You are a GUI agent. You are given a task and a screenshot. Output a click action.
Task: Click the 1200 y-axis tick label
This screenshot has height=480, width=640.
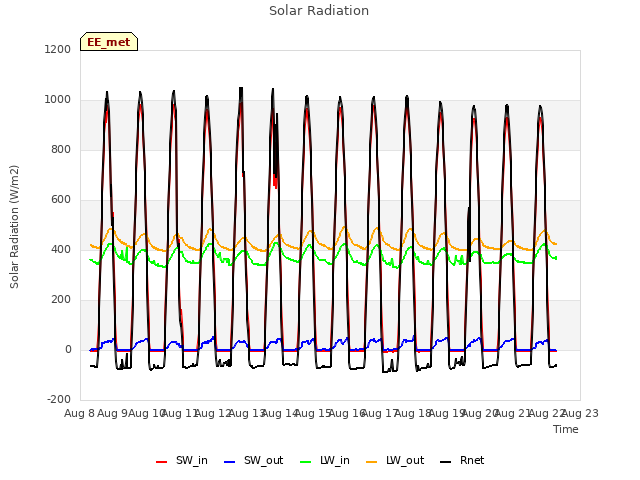tap(58, 49)
